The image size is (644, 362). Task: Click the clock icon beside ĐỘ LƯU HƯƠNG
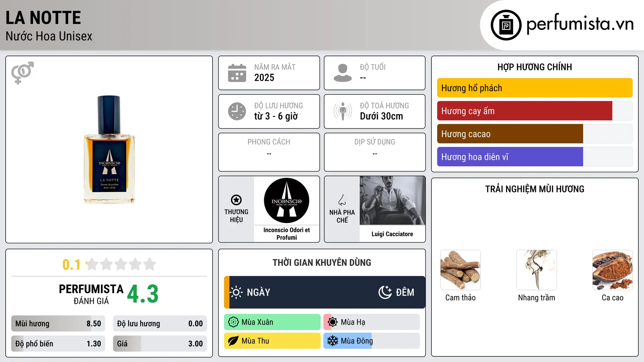[x=237, y=111]
